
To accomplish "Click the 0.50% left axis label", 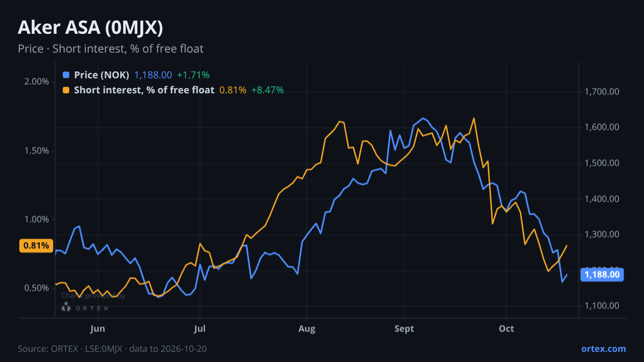I will click(x=37, y=288).
